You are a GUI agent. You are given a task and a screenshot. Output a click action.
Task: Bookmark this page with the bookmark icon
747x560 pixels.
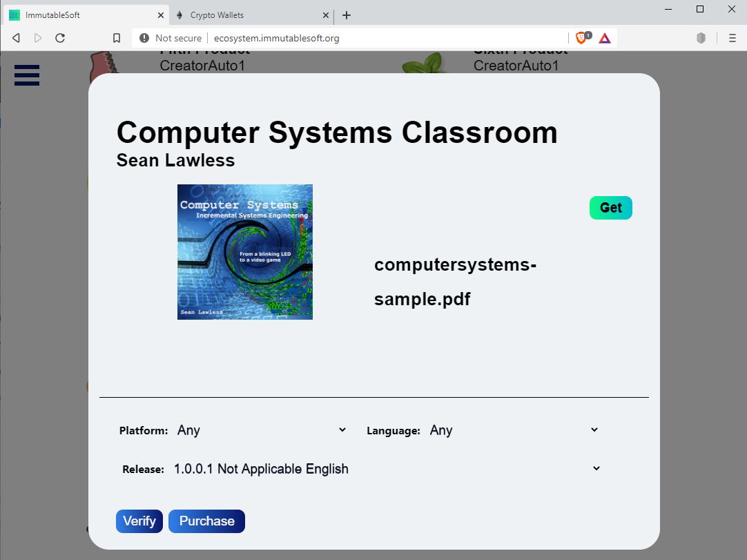[x=116, y=38]
